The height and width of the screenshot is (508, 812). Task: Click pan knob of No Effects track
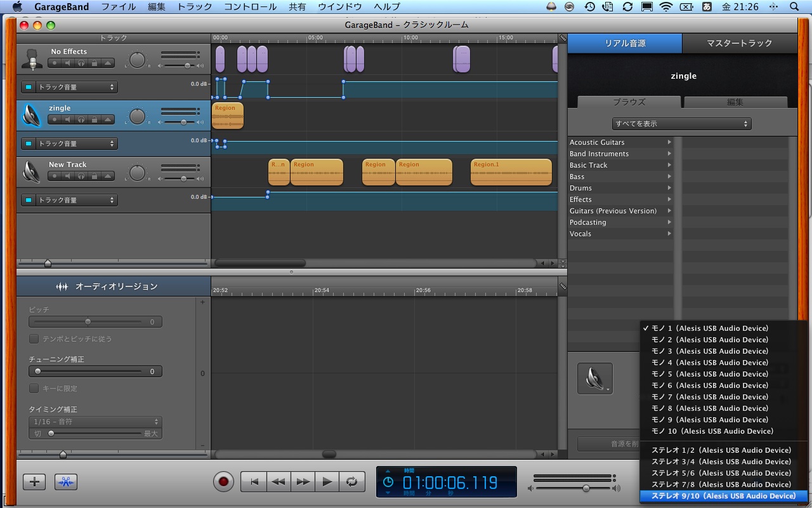tap(138, 60)
